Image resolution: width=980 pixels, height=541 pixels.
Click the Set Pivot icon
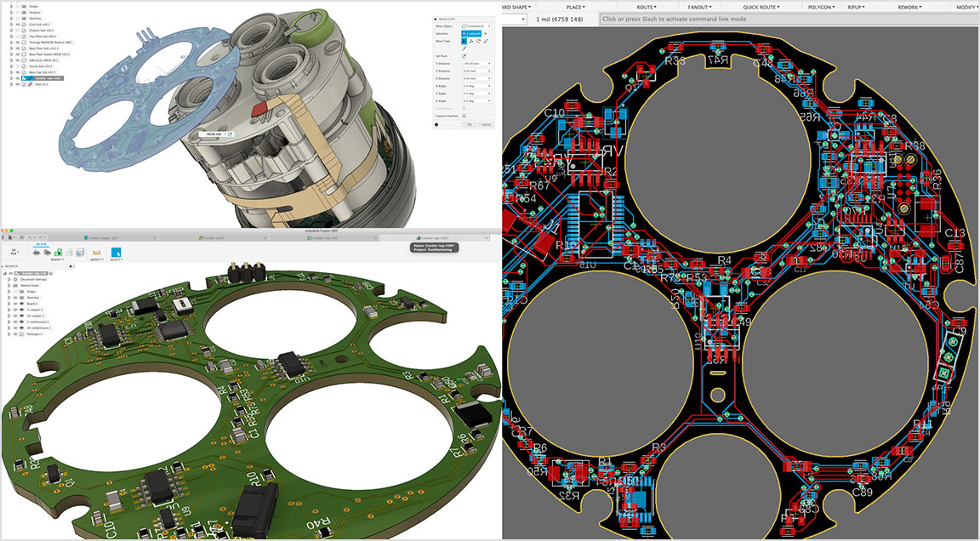point(464,56)
